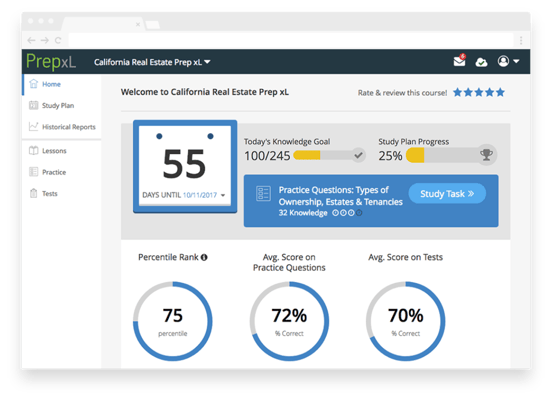Click the PrepxL logo

pos(51,62)
